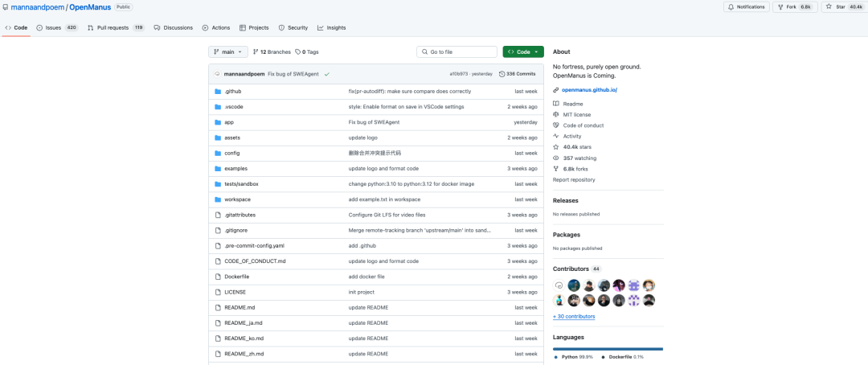868x365 pixels.
Task: Open the Contributors section heading
Action: [571, 269]
